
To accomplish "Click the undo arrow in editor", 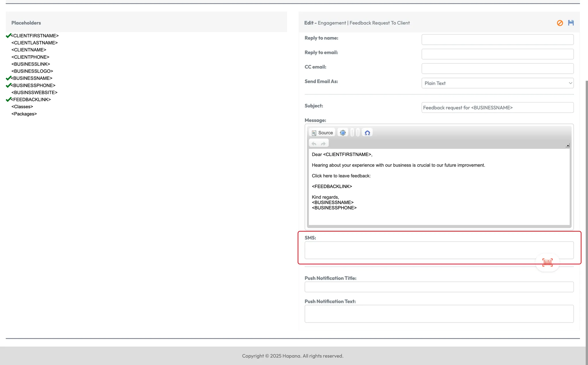I will coord(314,144).
